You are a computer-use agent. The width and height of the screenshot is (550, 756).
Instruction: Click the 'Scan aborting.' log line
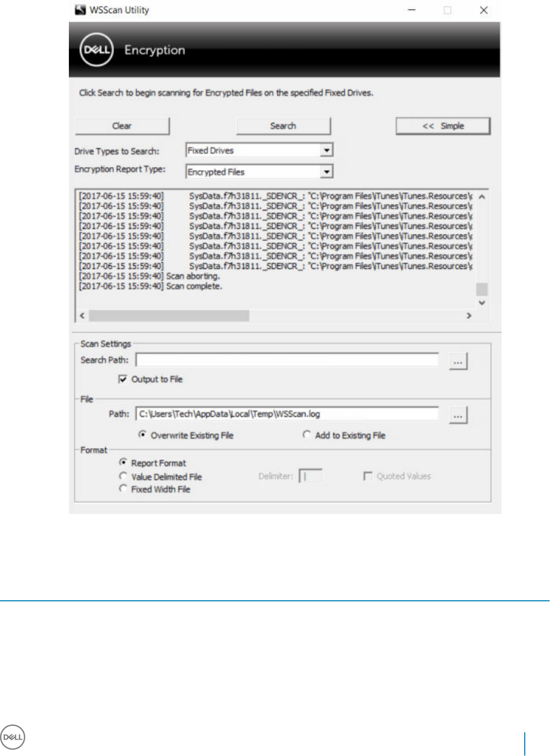149,276
